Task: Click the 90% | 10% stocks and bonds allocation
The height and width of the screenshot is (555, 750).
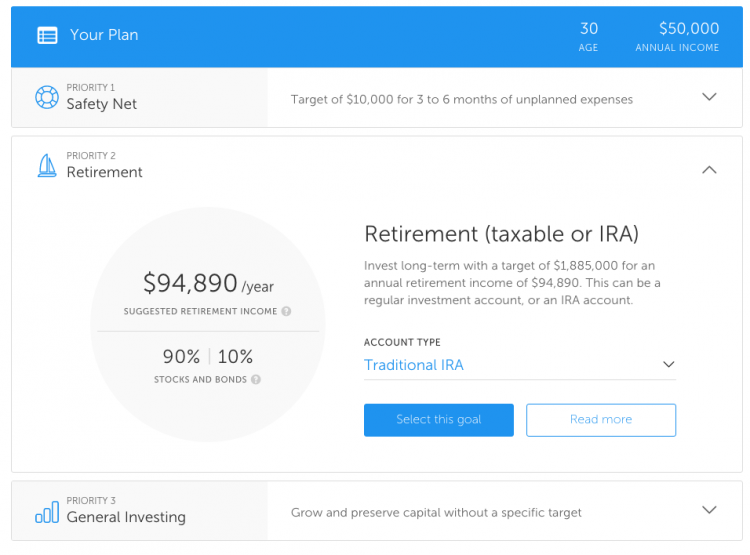Action: pos(208,357)
